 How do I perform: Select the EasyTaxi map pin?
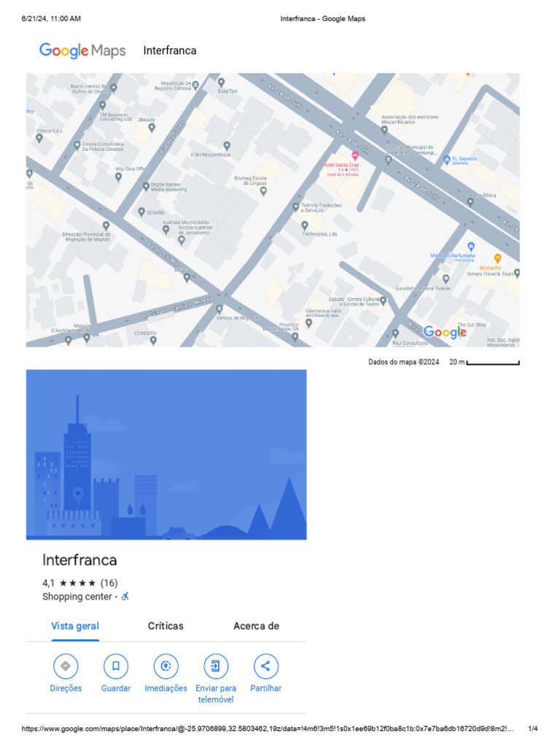(x=221, y=82)
